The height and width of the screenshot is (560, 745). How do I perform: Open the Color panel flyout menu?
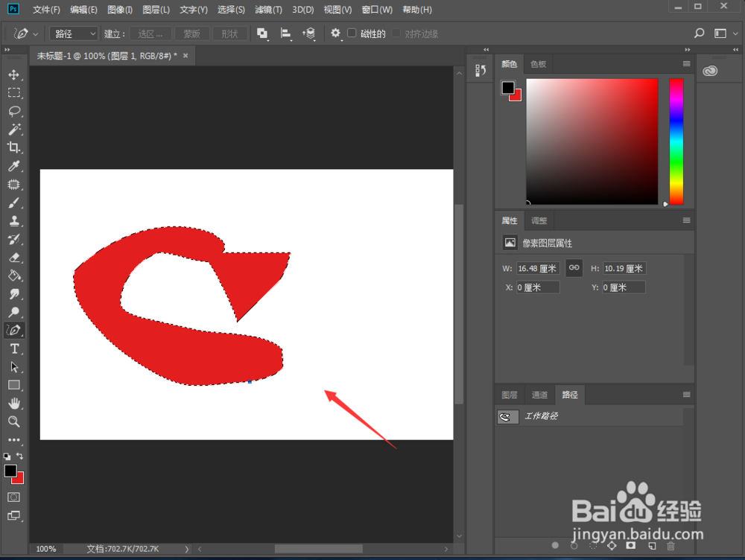687,63
